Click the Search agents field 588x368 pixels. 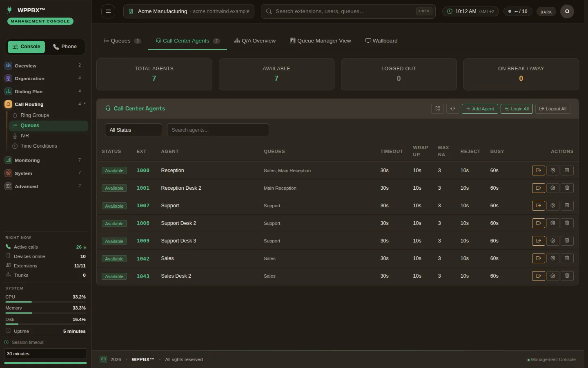pyautogui.click(x=218, y=130)
